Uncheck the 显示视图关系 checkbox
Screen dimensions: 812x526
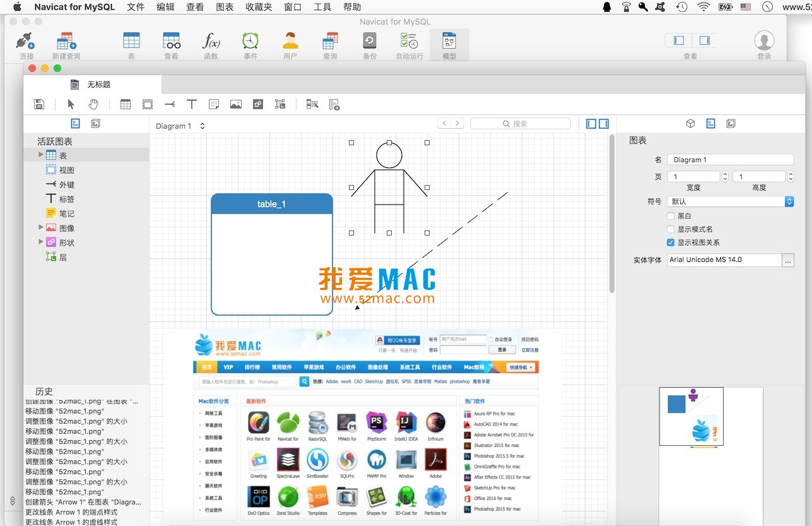click(671, 242)
